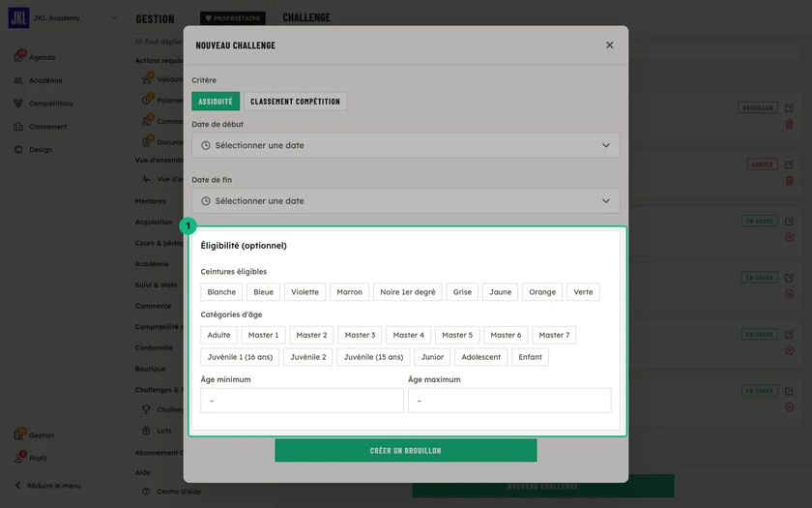812x508 pixels.
Task: Delete the Brouillon challenge with trash icon
Action: click(789, 124)
